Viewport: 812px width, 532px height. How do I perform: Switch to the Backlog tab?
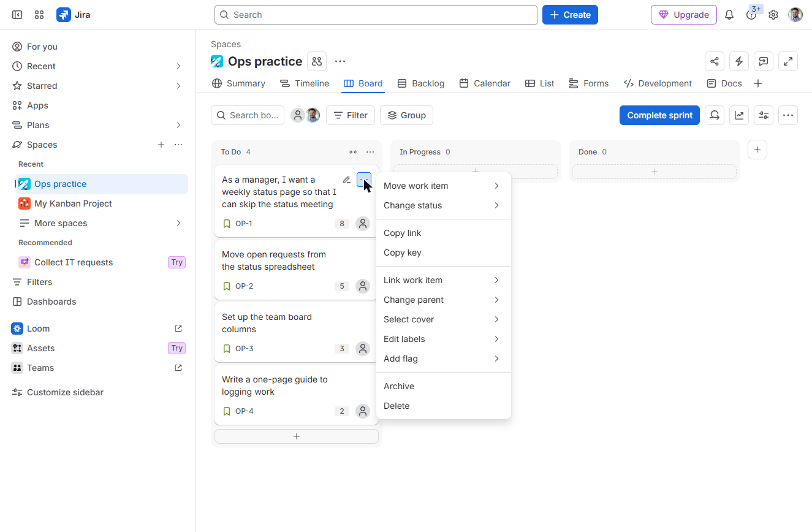[421, 83]
